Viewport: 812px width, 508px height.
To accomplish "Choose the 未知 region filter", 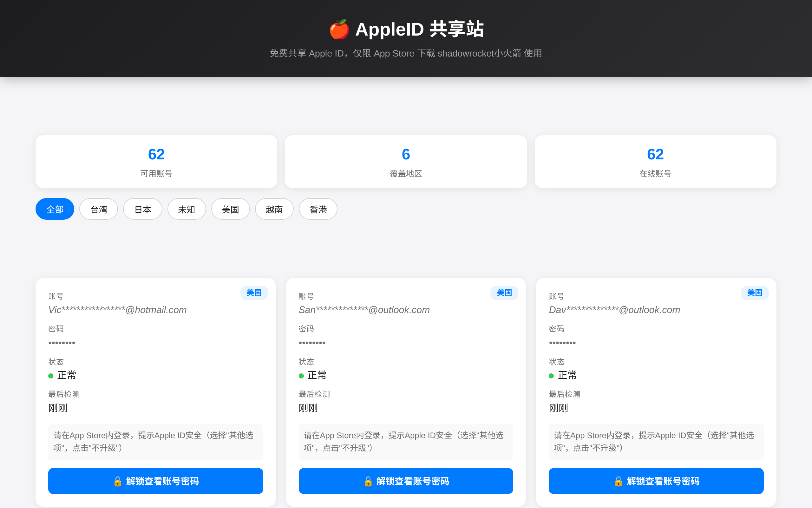I will pyautogui.click(x=187, y=209).
